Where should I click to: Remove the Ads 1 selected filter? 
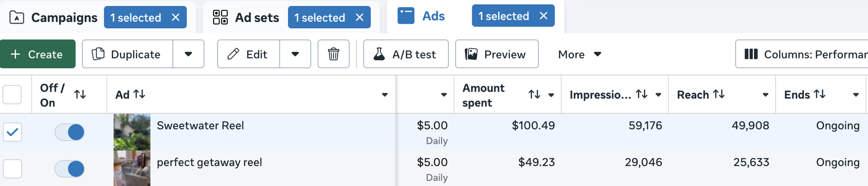point(543,16)
